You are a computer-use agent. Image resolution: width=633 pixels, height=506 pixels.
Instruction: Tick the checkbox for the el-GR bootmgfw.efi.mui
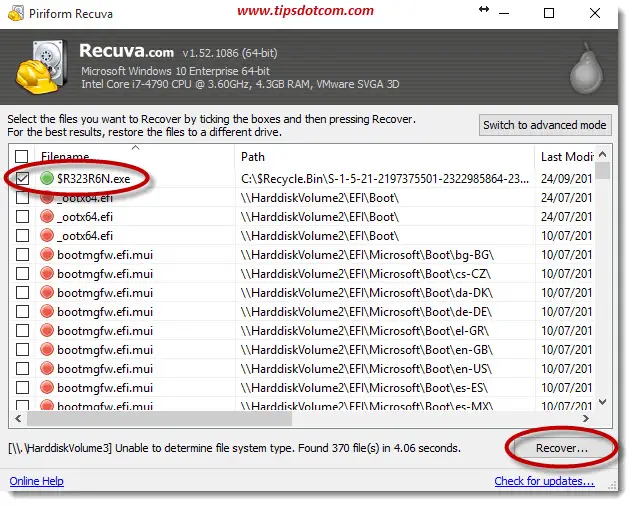tap(22, 330)
